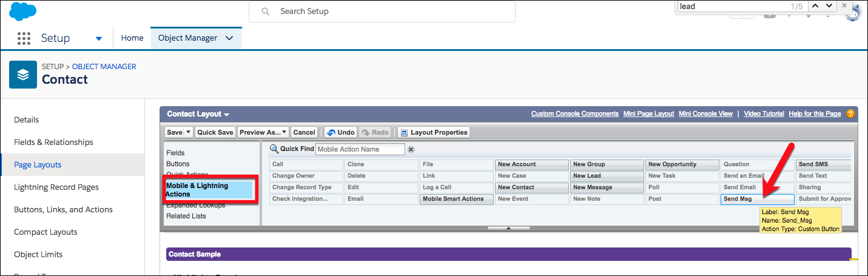
Task: Click in the Search Setup field
Action: click(x=382, y=12)
